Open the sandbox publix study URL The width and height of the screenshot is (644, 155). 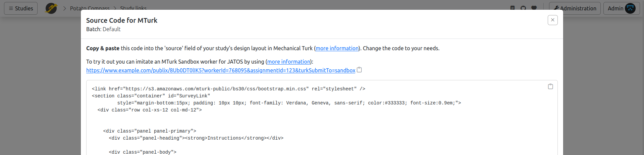click(x=221, y=70)
